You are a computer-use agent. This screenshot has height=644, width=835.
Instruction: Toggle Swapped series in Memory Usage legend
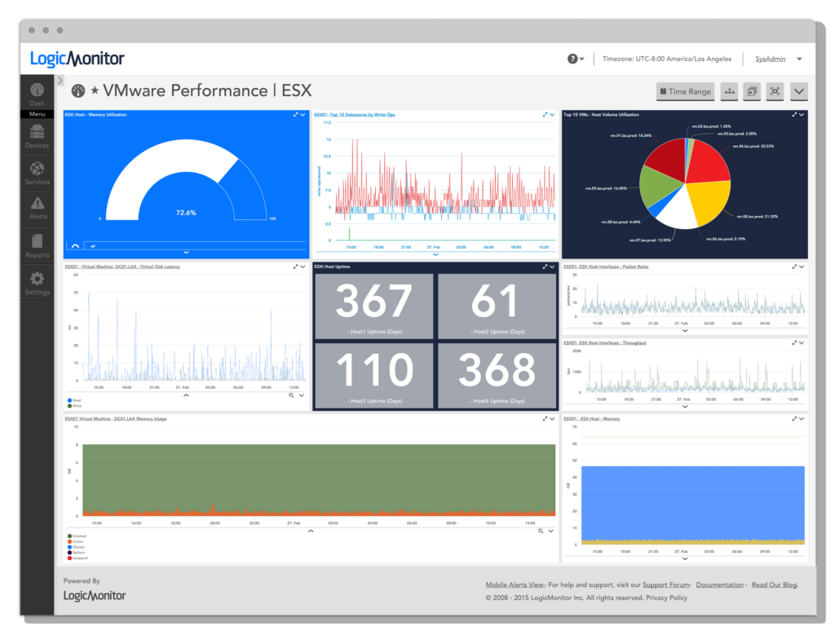(x=77, y=558)
